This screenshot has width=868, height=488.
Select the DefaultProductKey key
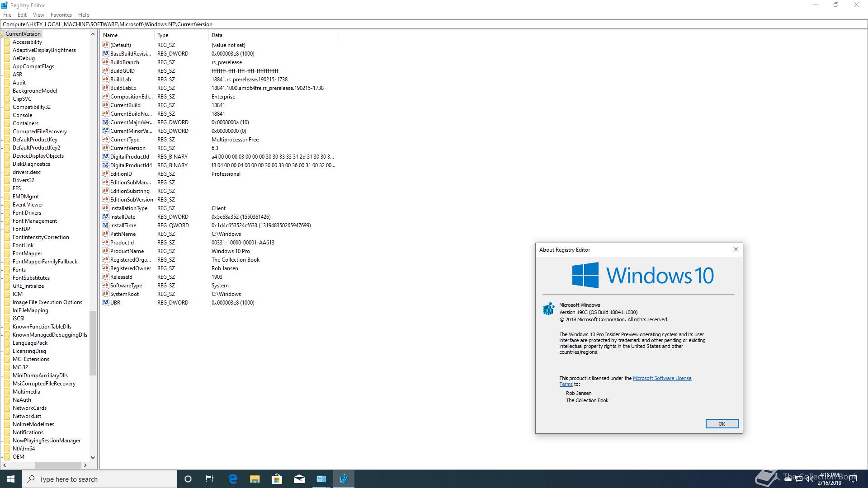35,140
